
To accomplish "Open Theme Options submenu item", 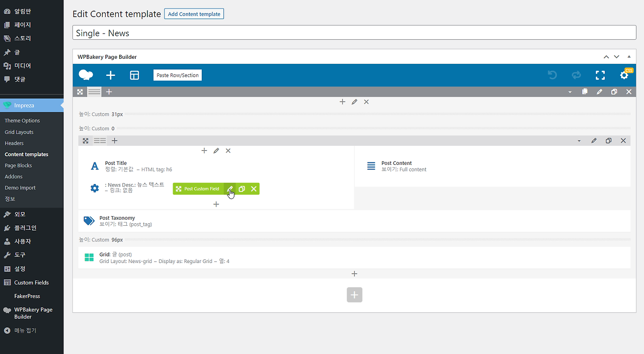I will (22, 121).
